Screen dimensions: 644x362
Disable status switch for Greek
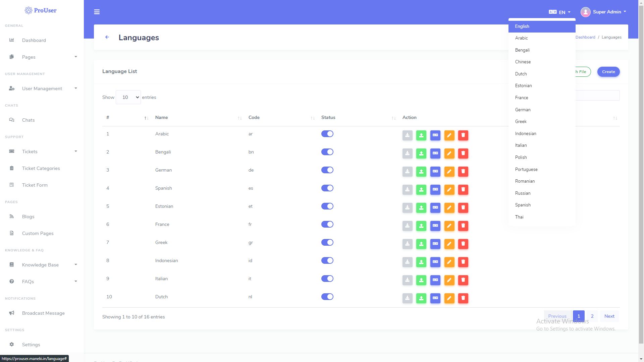327,242
